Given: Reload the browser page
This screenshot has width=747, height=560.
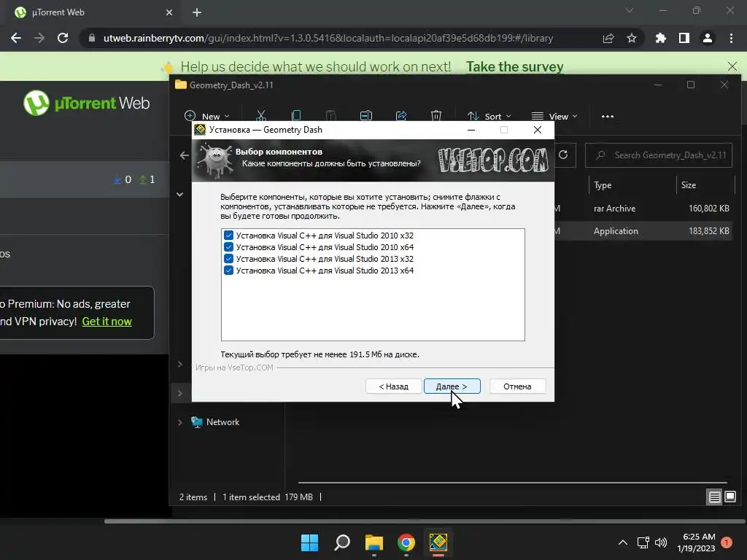Looking at the screenshot, I should tap(63, 38).
